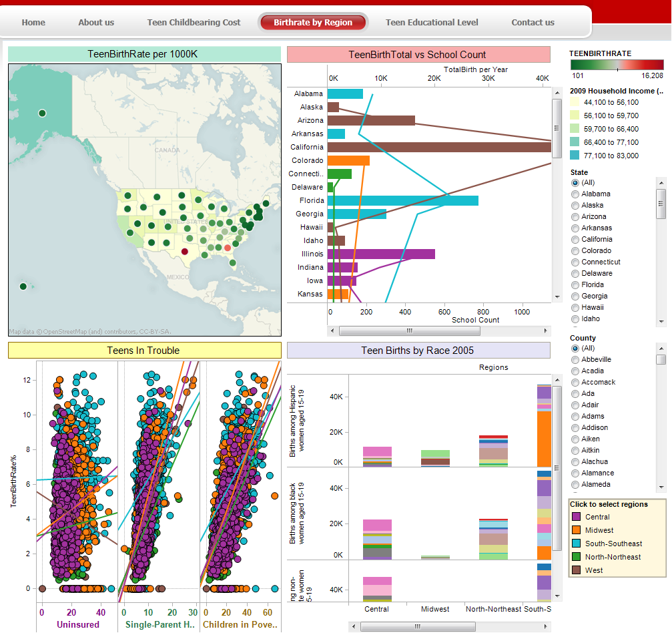This screenshot has height=635, width=672.
Task: Open the Home navigation tab
Action: coord(33,23)
